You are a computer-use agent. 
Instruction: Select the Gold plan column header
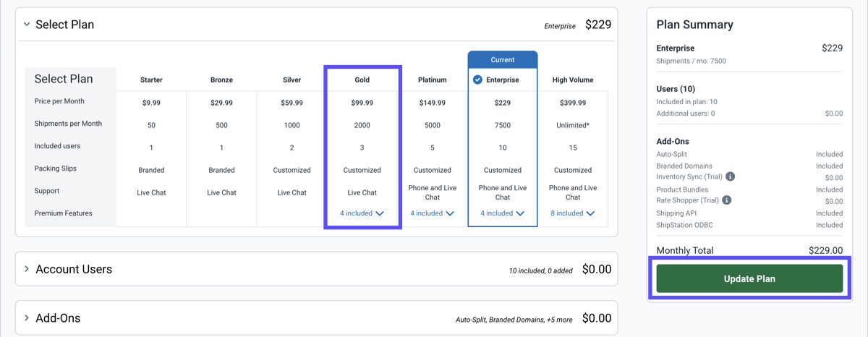pos(362,80)
